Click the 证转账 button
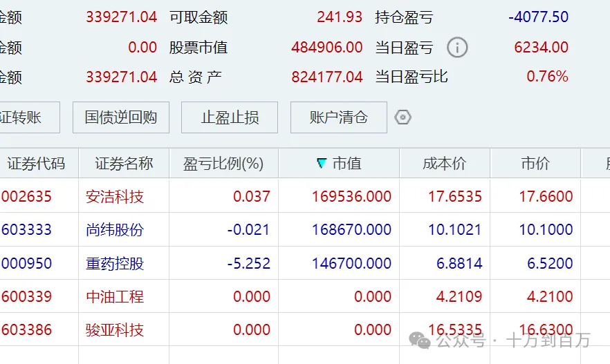Screen dimensions: 610x364 pos(30,117)
